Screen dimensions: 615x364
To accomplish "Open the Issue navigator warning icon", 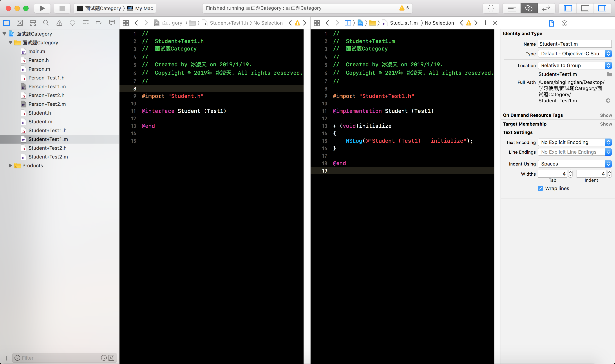I will 59,23.
